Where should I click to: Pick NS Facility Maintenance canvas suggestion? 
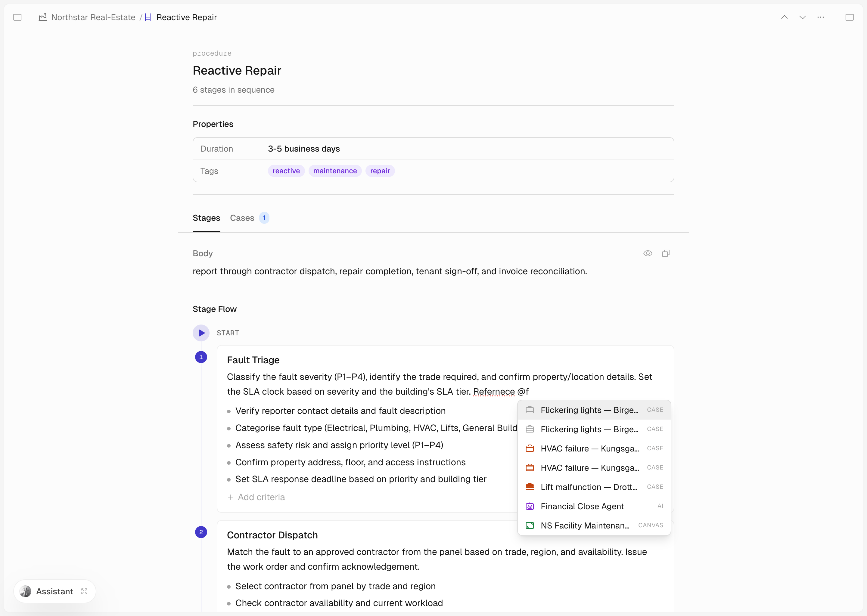[x=585, y=526]
